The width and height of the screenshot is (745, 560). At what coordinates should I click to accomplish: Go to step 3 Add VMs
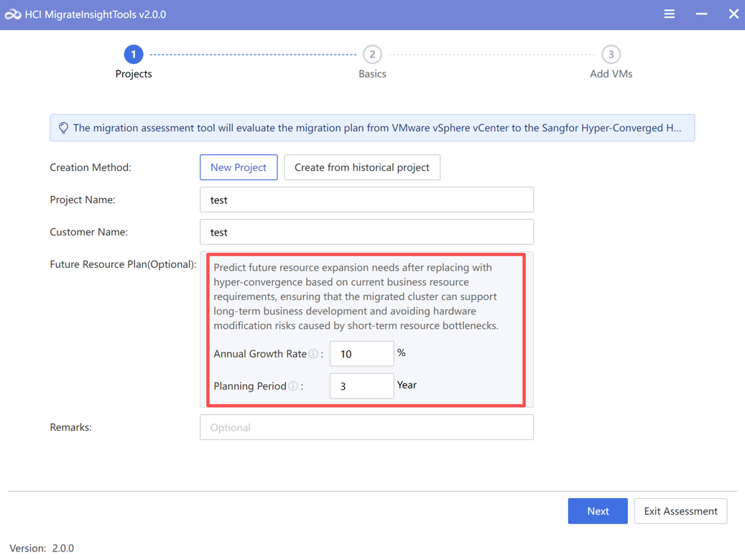[x=611, y=55]
